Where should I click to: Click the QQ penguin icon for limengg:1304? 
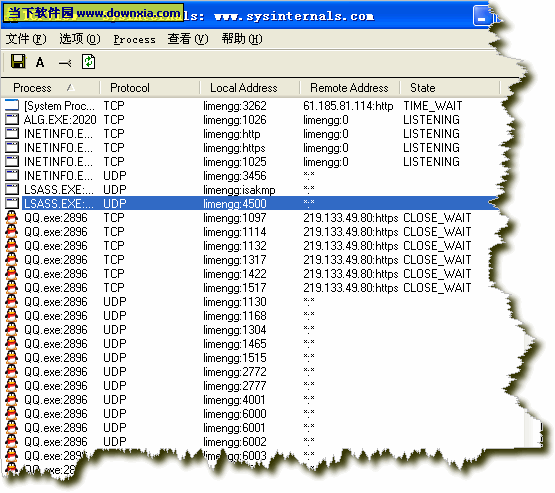(x=12, y=329)
